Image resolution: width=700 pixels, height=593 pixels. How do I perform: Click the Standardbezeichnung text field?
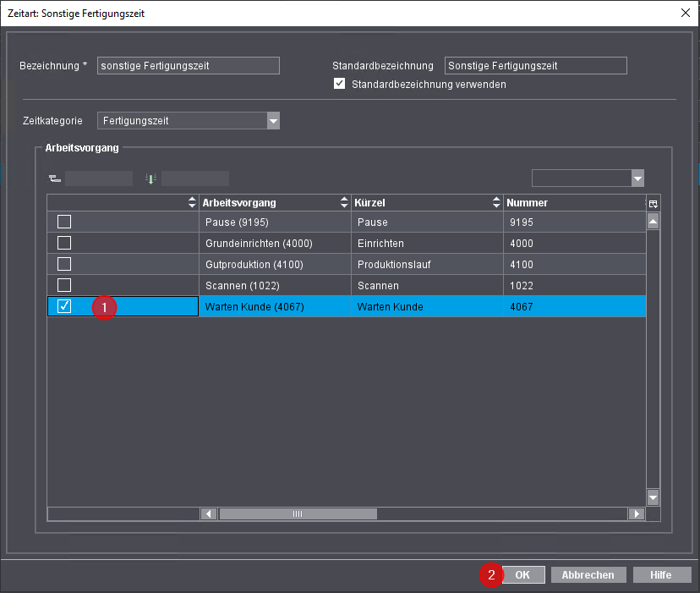pyautogui.click(x=536, y=66)
